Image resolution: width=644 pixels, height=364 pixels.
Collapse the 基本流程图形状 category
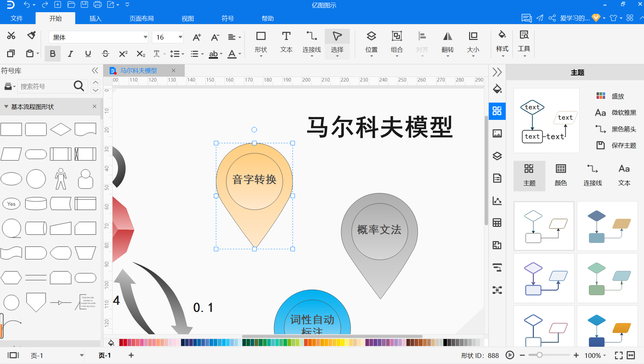tap(6, 107)
